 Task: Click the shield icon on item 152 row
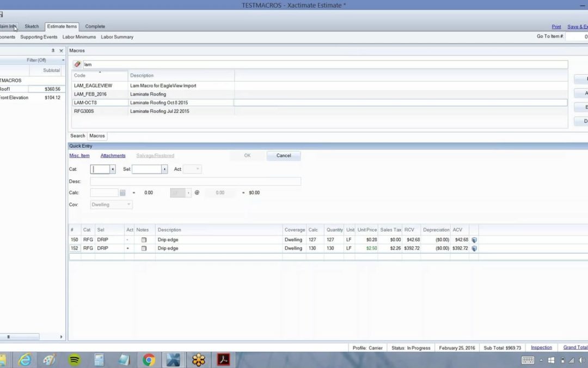pyautogui.click(x=474, y=248)
